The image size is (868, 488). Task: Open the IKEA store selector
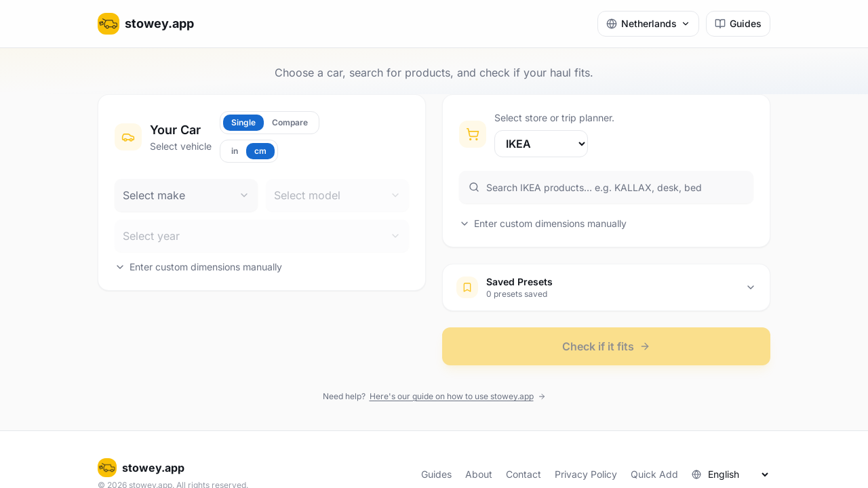(x=541, y=144)
